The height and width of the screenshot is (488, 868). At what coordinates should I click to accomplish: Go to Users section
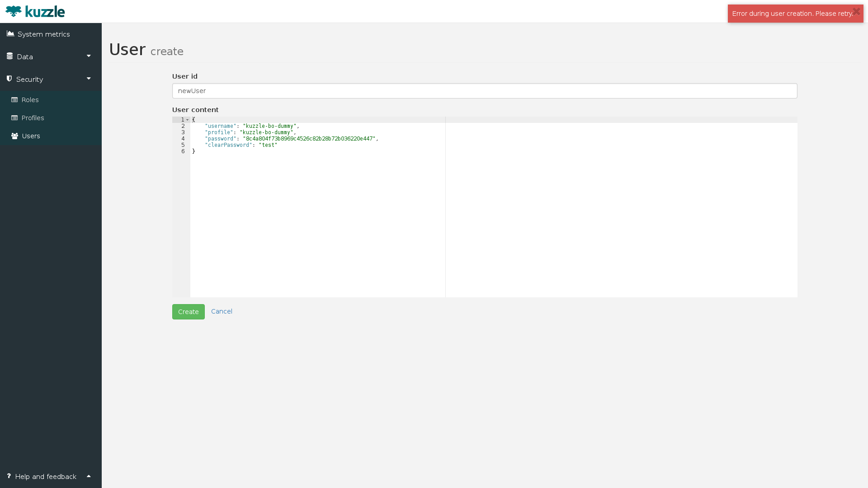point(51,136)
